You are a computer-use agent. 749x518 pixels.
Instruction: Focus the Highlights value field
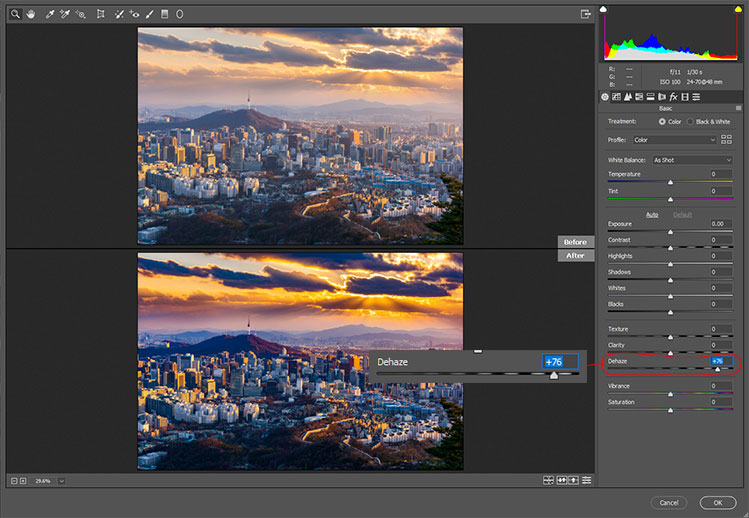pos(720,256)
